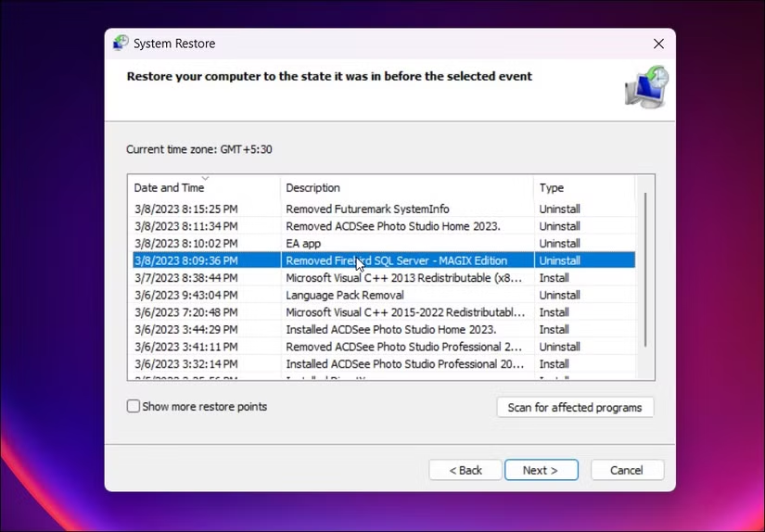Click date 3/6/2023 7:20:48 PM cell

click(x=186, y=312)
